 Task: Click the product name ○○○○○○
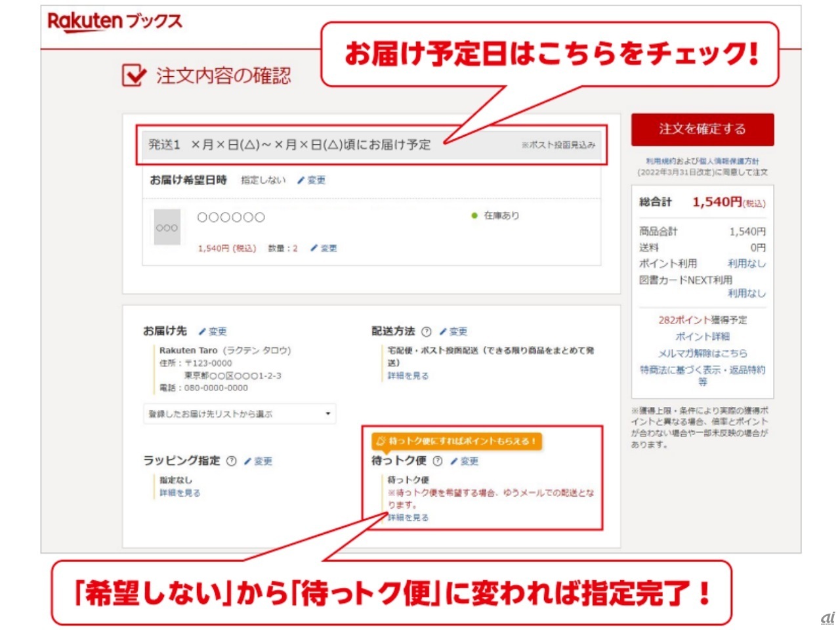click(231, 217)
